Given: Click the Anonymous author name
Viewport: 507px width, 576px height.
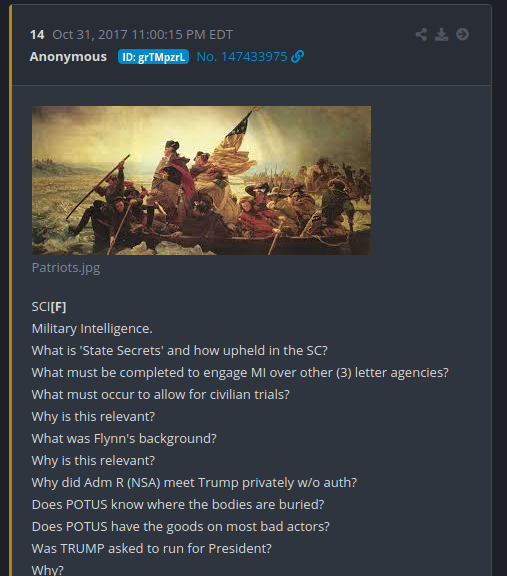Looking at the screenshot, I should click(x=68, y=57).
